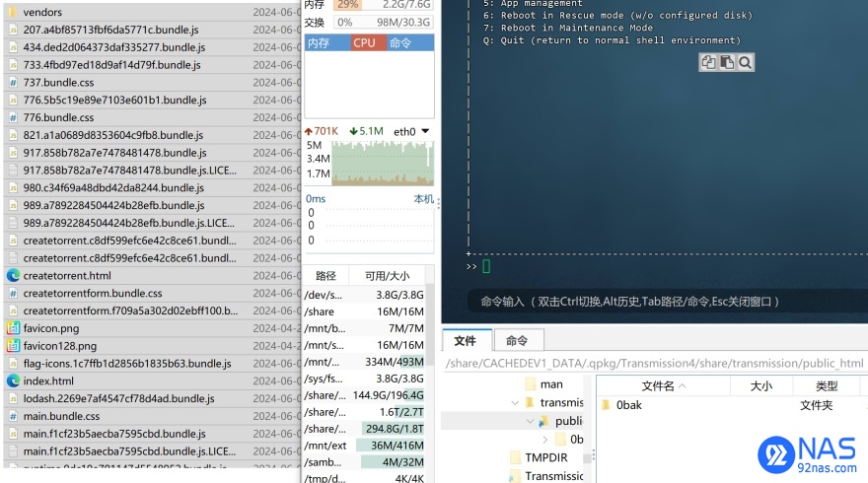Image resolution: width=868 pixels, height=483 pixels.
Task: Select the index.html Edge icon
Action: [13, 380]
